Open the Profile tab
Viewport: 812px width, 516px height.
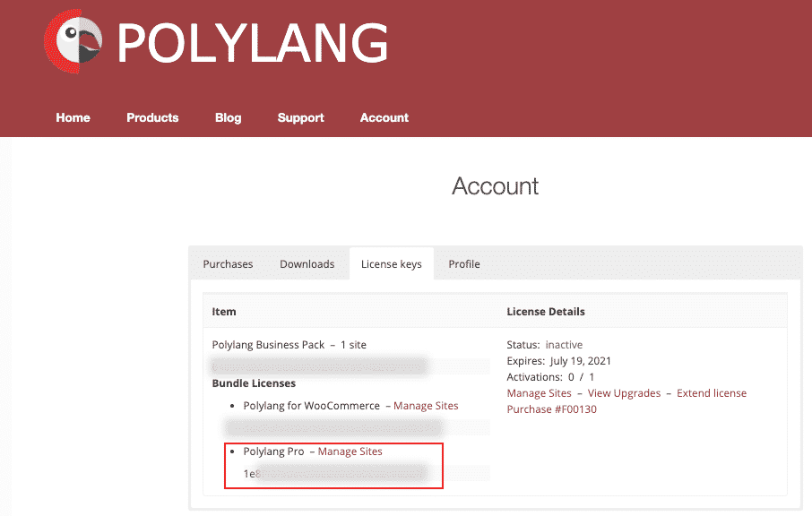[463, 263]
